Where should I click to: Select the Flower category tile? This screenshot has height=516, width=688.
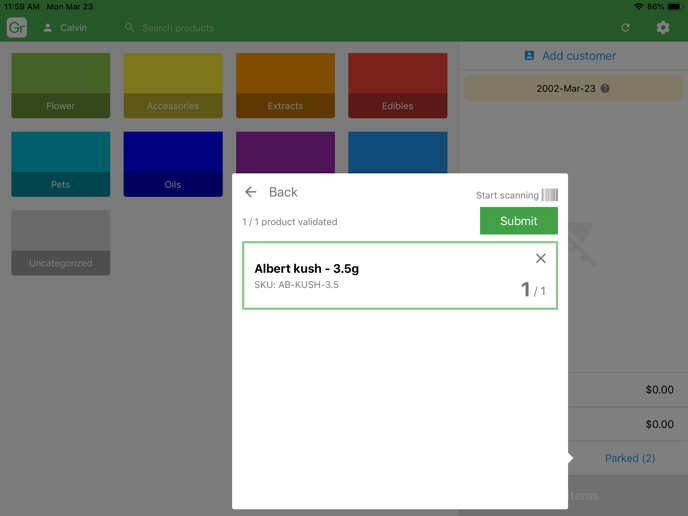point(61,86)
